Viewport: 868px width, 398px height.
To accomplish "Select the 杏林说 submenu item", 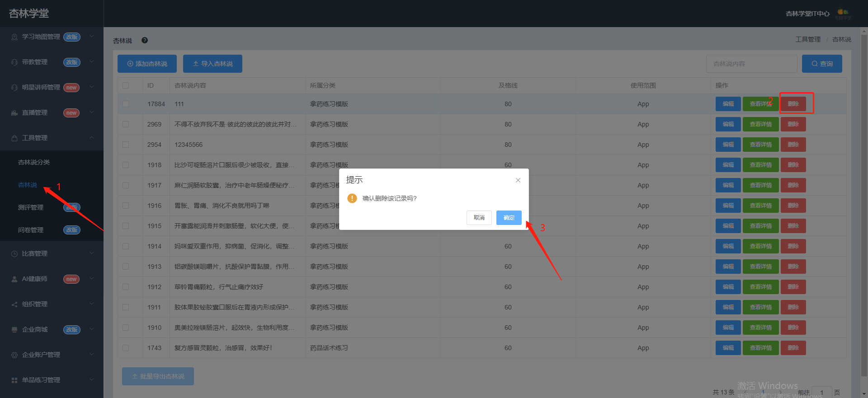I will point(28,185).
